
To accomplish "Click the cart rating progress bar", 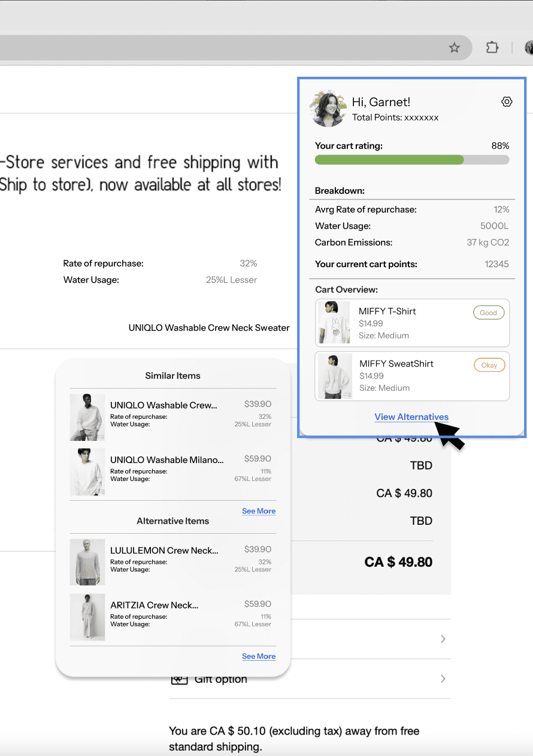I will pyautogui.click(x=412, y=160).
